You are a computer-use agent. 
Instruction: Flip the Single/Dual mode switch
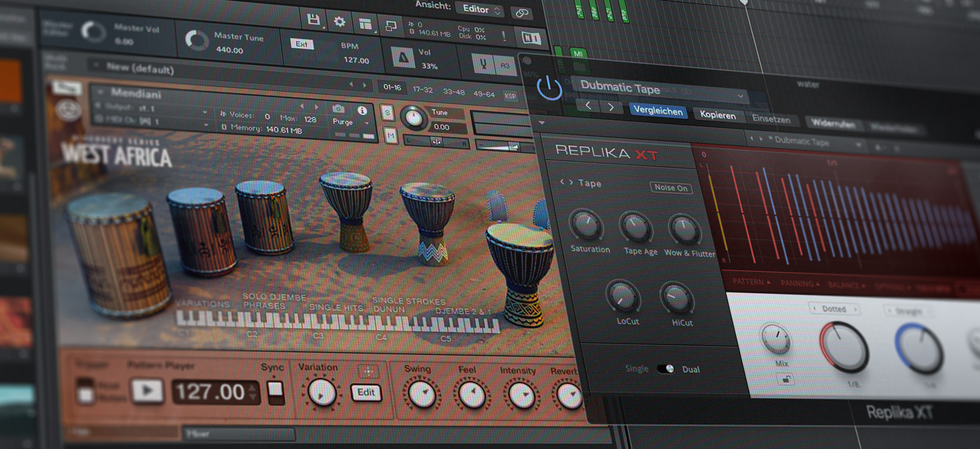665,368
